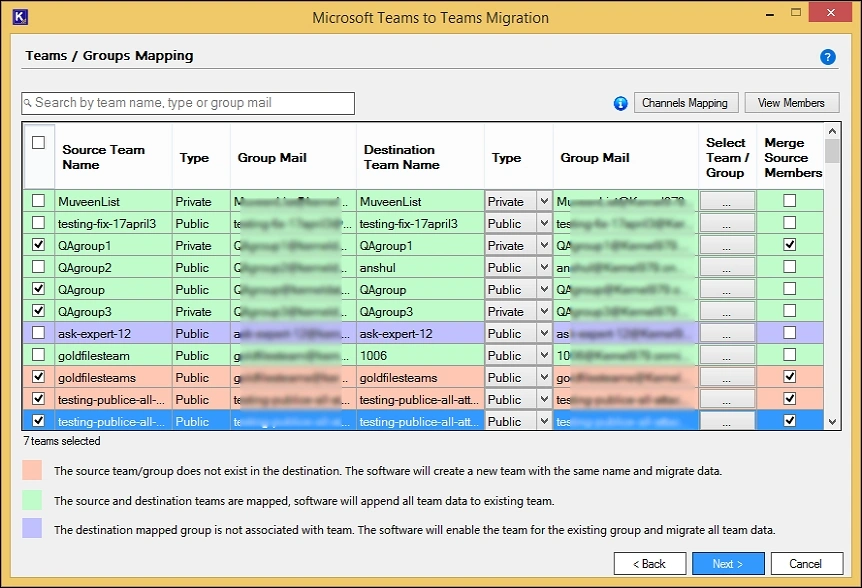Click the green mapped-teams legend swatch
The width and height of the screenshot is (862, 588).
(x=32, y=500)
